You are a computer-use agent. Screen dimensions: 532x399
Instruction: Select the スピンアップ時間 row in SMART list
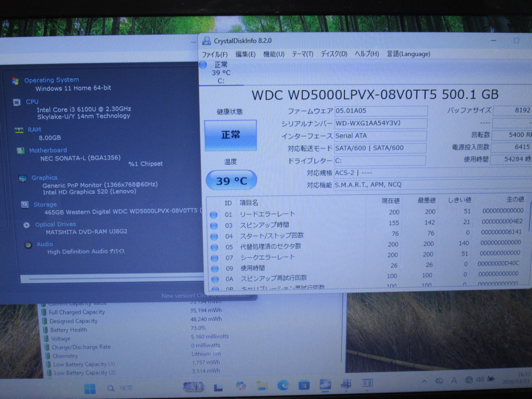point(264,225)
